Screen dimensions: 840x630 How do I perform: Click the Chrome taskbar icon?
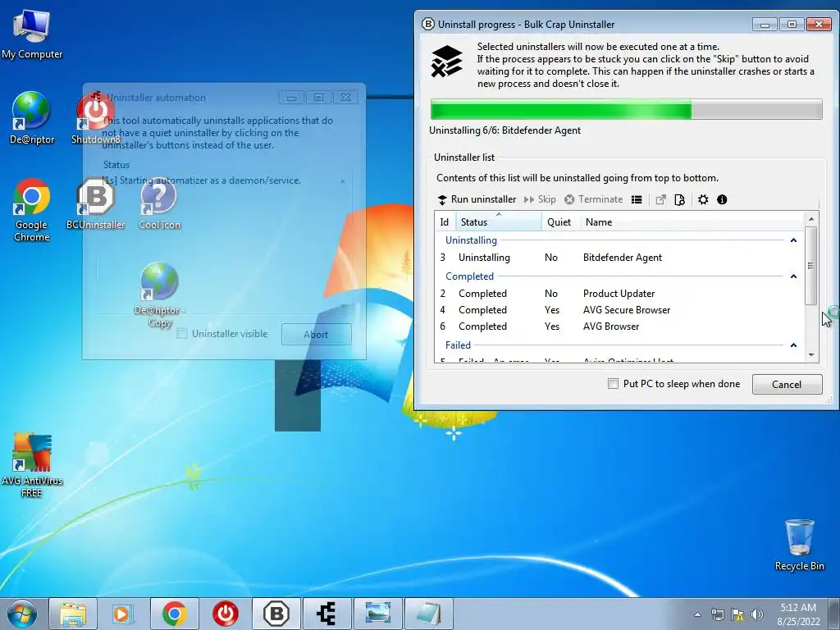click(174, 614)
